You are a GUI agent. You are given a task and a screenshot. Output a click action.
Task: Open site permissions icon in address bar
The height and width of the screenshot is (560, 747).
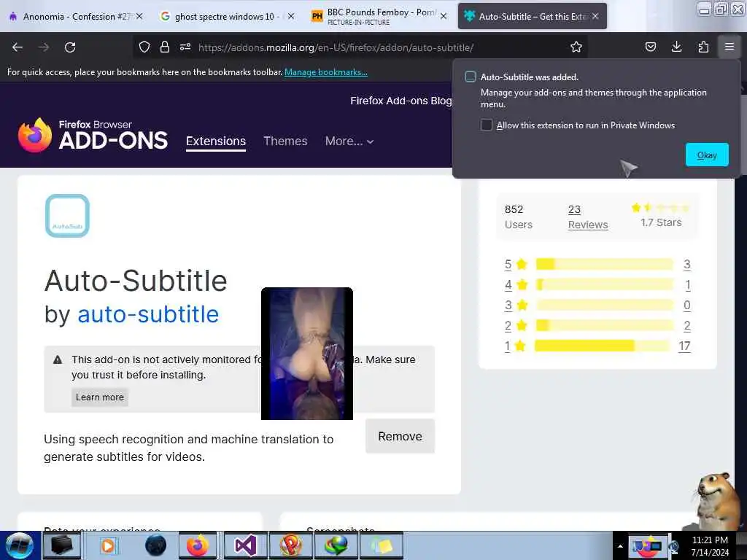click(x=185, y=47)
